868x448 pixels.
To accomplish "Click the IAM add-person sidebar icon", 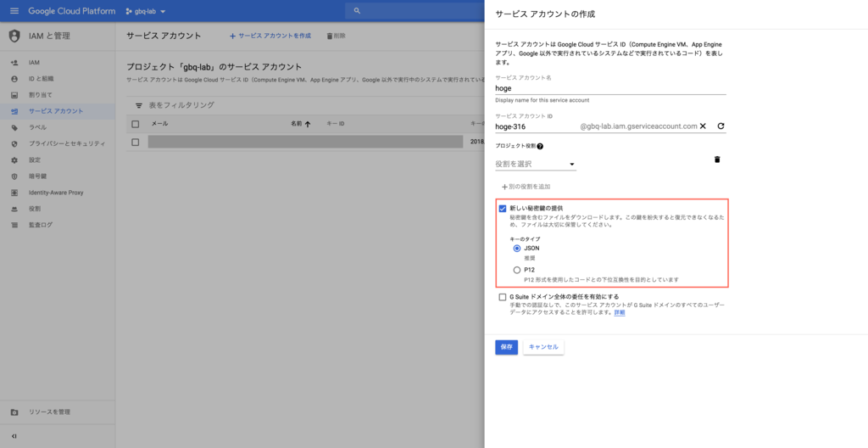I will 15,63.
